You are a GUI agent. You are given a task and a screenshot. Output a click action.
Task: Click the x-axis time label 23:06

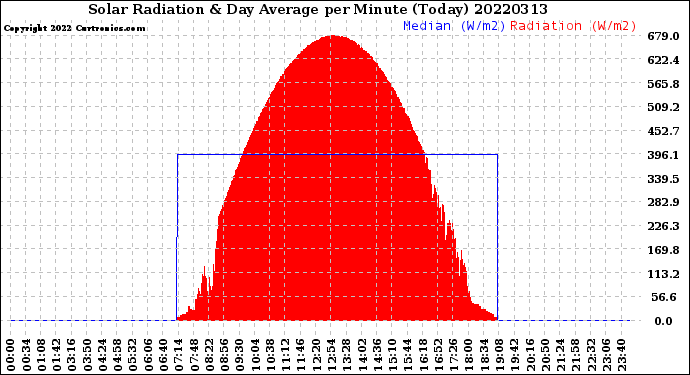pos(606,355)
